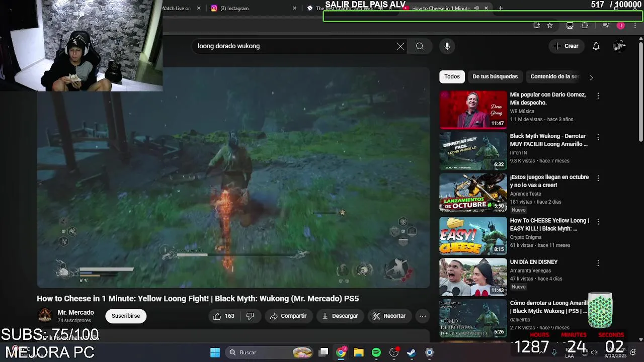644x362 pixels.
Task: Open the YouTube account avatar menu
Action: (619, 46)
